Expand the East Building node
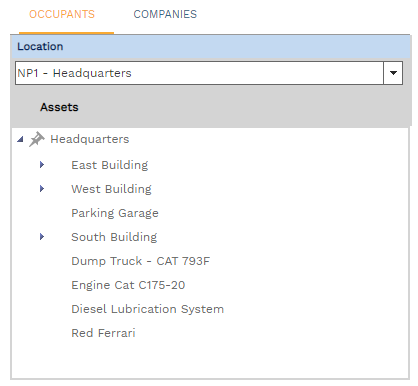This screenshot has width=418, height=386. click(42, 165)
